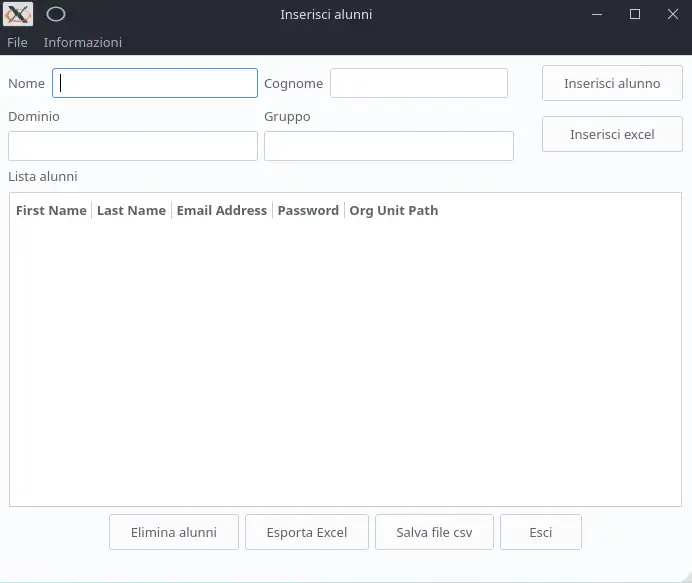Open the Informazioni menu
Image resolution: width=692 pixels, height=583 pixels.
[83, 42]
